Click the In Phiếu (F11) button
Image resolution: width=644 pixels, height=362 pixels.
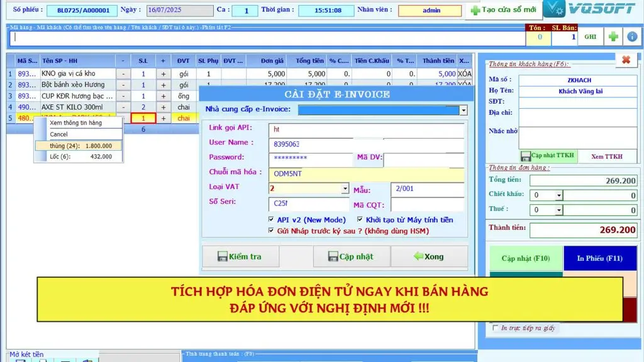[x=599, y=258]
